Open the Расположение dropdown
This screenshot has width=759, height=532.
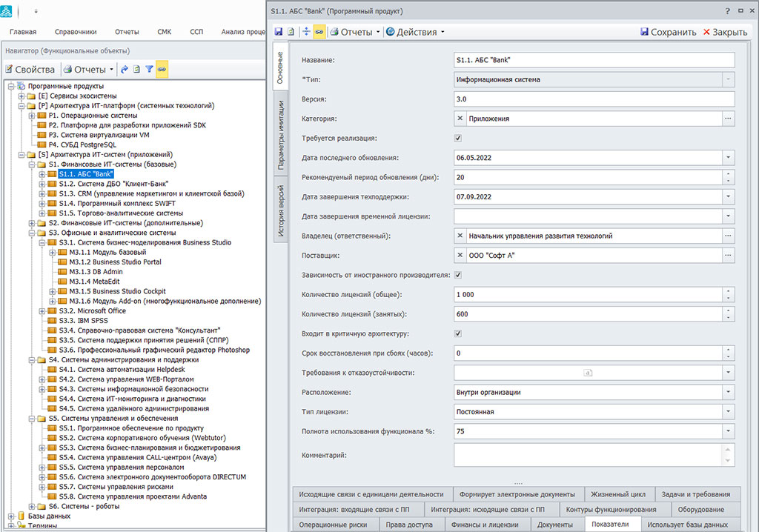728,392
